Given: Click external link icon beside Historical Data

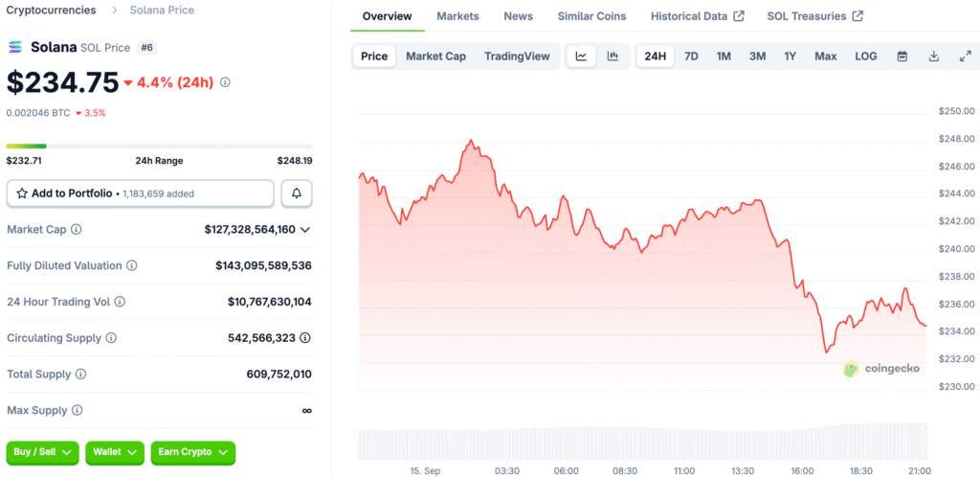Looking at the screenshot, I should click(739, 16).
